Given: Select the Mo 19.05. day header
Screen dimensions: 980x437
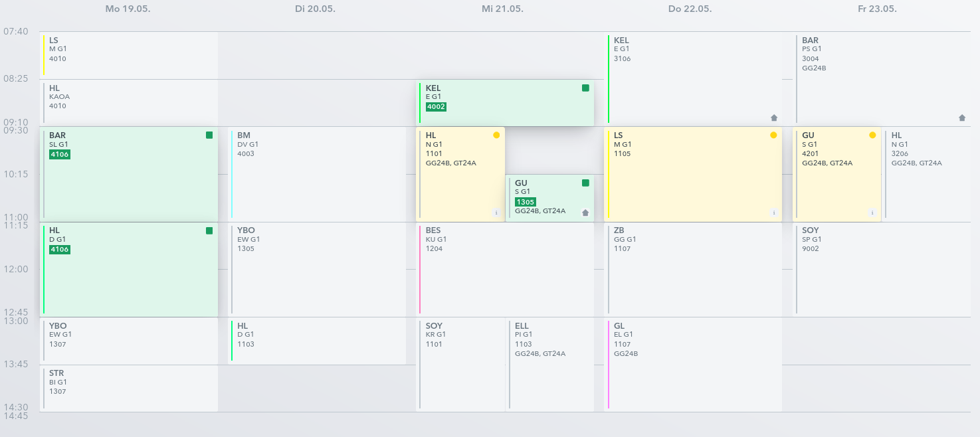Looking at the screenshot, I should (125, 9).
